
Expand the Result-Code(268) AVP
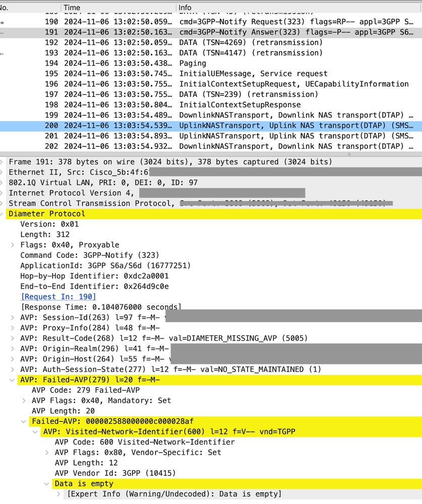pos(13,338)
